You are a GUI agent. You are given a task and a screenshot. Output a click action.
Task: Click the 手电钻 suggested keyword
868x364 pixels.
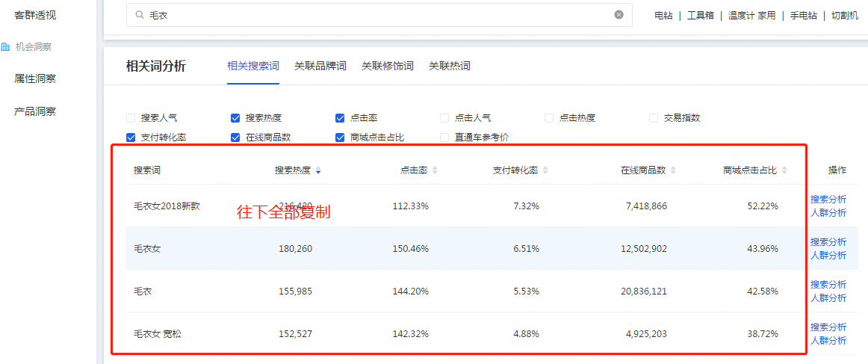coord(803,16)
